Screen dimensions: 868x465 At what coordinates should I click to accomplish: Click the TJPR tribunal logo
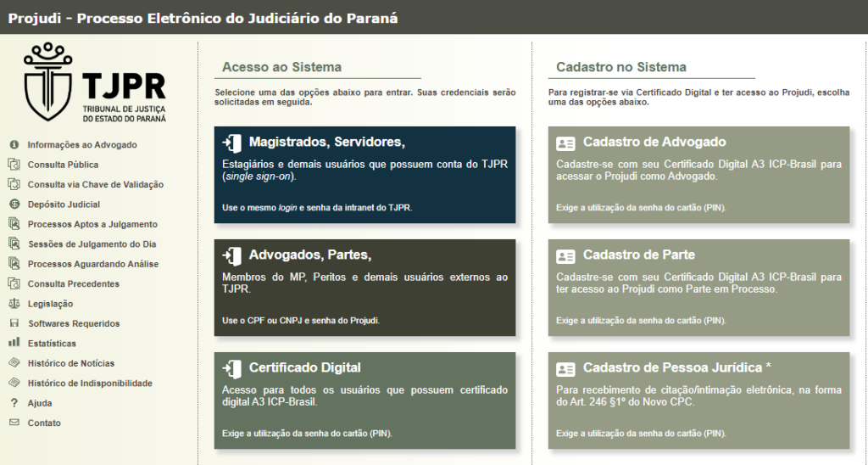(95, 82)
